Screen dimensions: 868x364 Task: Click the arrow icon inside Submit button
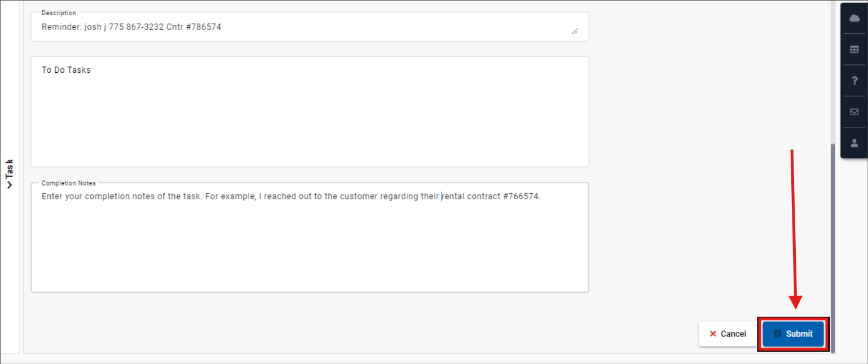pyautogui.click(x=777, y=334)
